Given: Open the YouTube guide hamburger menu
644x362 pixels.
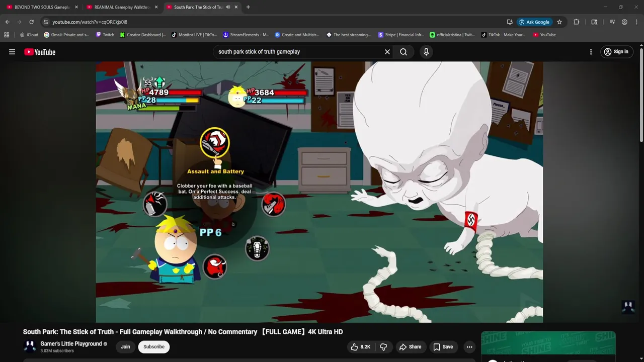Looking at the screenshot, I should [x=12, y=52].
